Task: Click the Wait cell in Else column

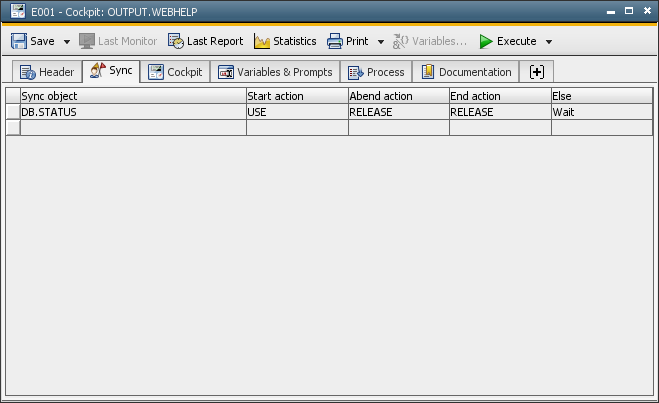Action: (600, 112)
